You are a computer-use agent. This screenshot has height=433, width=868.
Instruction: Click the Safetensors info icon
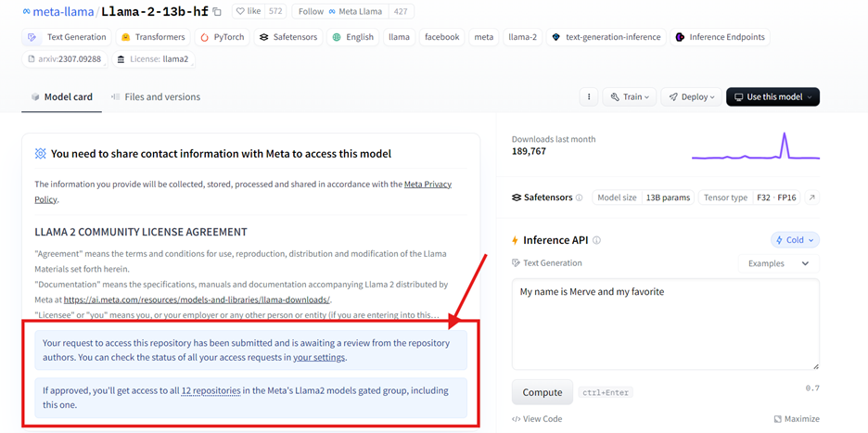pos(579,197)
